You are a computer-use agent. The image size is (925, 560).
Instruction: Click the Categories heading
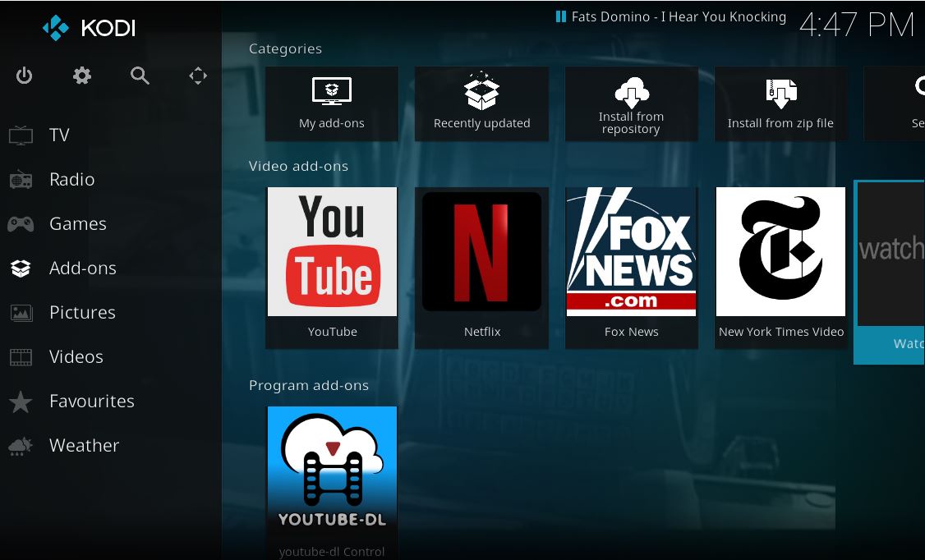[x=286, y=49]
